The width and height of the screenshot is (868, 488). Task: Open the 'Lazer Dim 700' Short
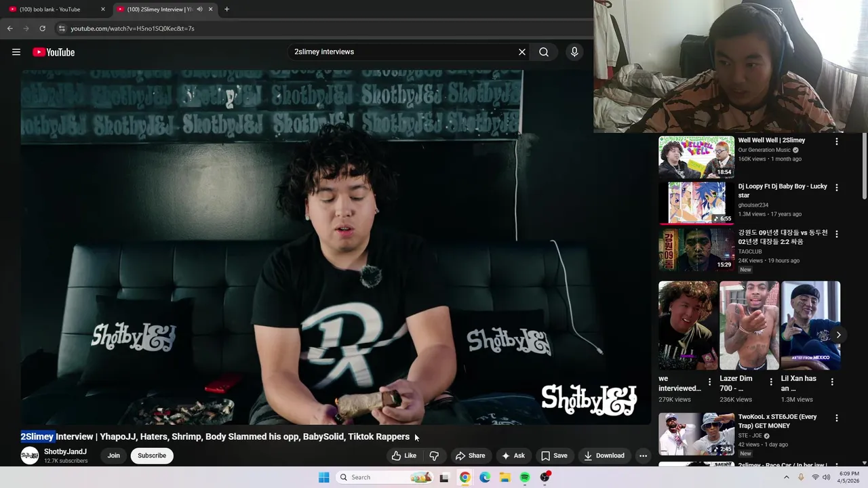[749, 325]
